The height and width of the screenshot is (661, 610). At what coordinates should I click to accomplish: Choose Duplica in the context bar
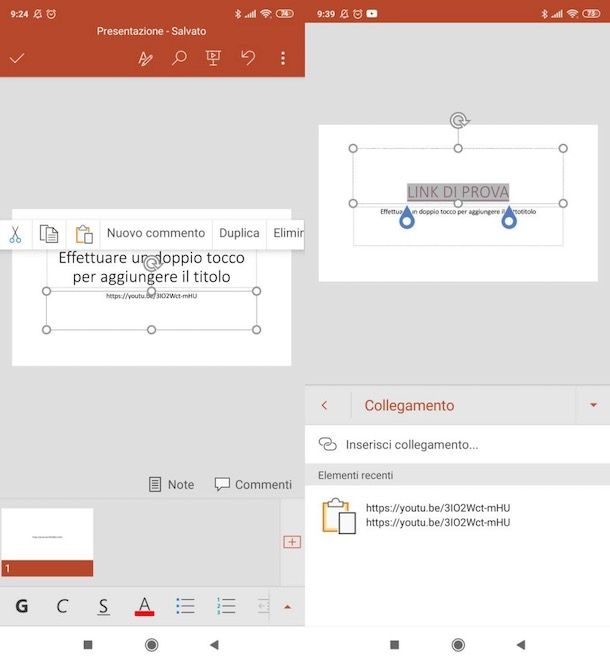tap(239, 233)
